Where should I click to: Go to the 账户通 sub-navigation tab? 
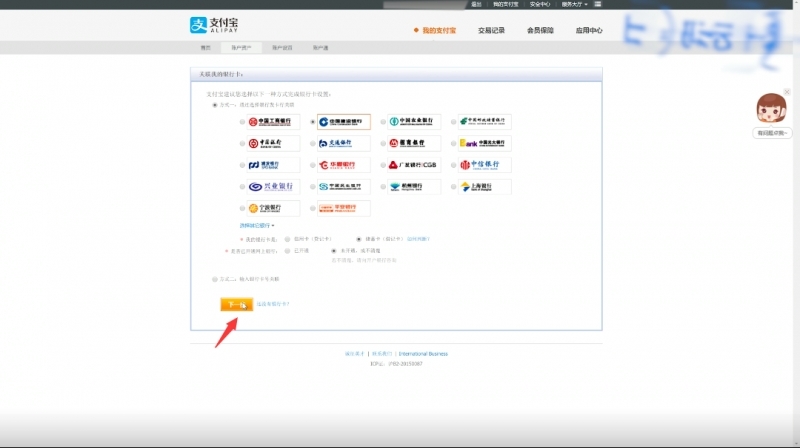coord(320,47)
